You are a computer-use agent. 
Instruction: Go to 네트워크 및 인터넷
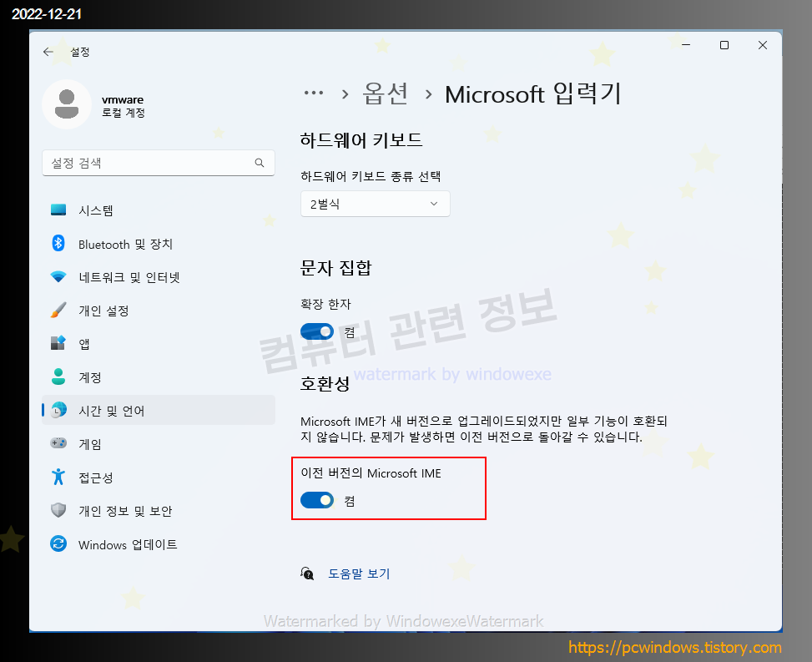click(x=159, y=277)
